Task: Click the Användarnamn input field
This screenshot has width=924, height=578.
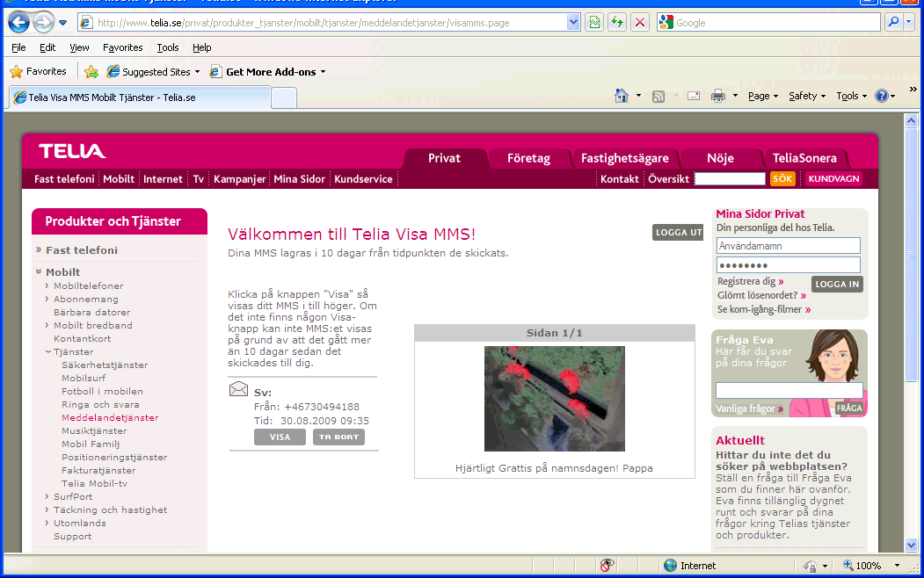Action: (789, 246)
